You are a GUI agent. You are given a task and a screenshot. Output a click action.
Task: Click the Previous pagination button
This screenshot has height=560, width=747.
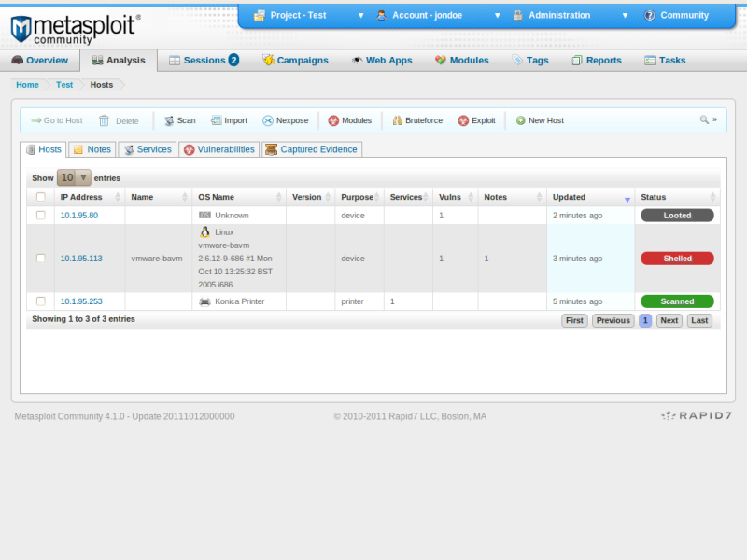pyautogui.click(x=613, y=320)
